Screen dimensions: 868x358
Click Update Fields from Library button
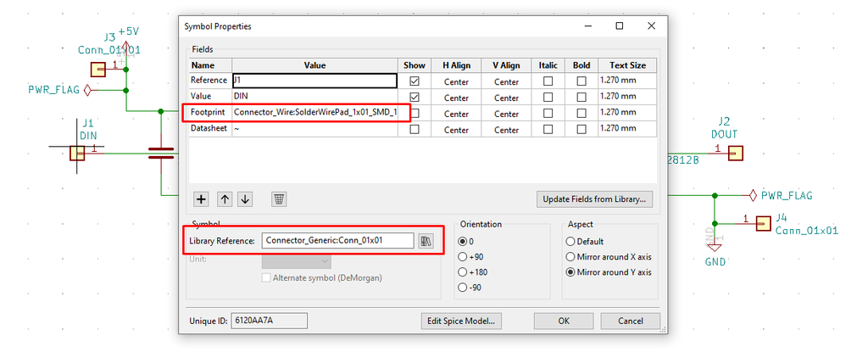pyautogui.click(x=594, y=199)
